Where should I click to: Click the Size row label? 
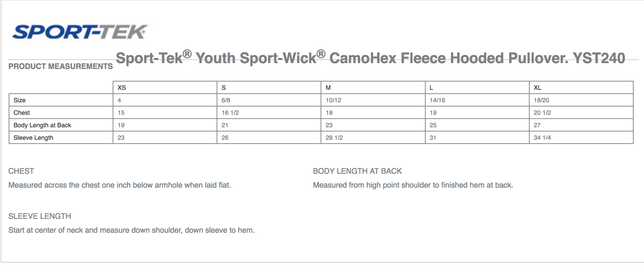19,100
